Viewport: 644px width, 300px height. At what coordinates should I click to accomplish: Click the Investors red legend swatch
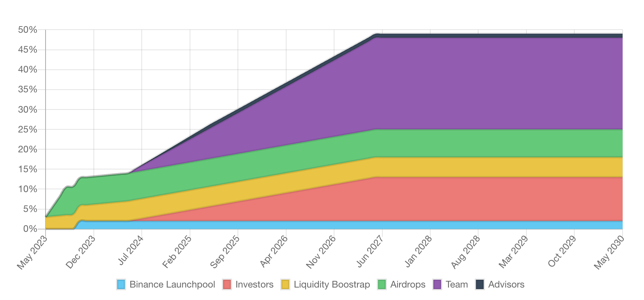[x=227, y=284]
